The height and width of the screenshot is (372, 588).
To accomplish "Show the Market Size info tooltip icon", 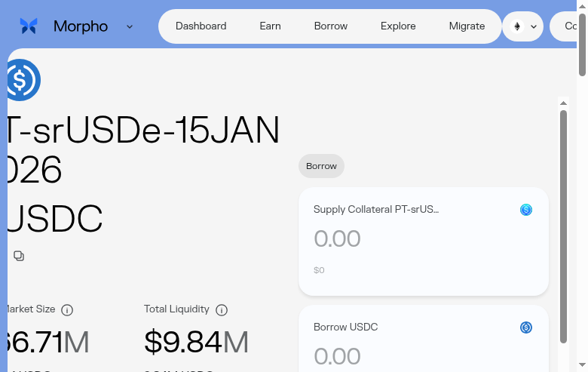I will pyautogui.click(x=67, y=309).
